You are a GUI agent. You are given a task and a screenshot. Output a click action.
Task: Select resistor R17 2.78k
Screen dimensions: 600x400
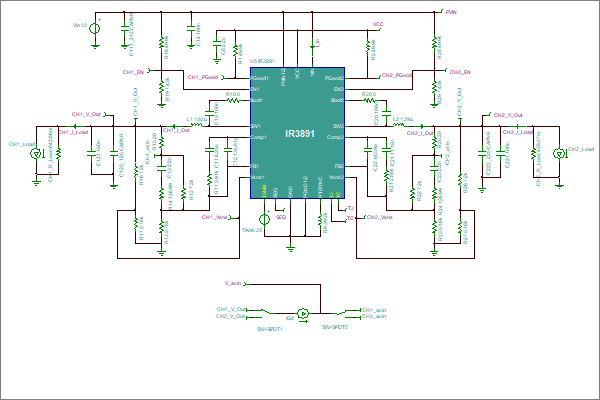[135, 224]
